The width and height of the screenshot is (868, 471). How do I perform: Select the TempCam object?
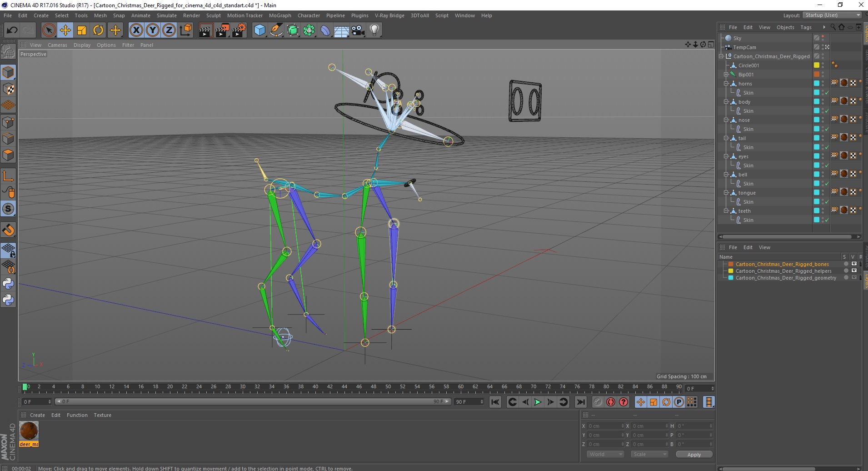coord(744,47)
